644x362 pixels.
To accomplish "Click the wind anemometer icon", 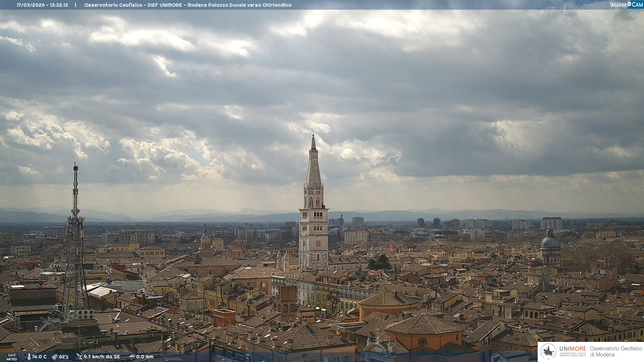I will click(79, 357).
